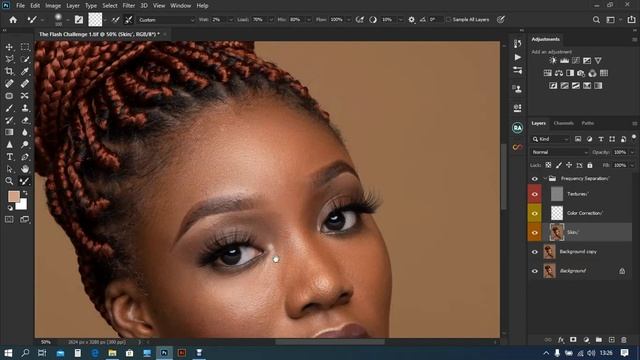Hide the Background copy layer
Viewport: 640px width, 360px height.
(x=535, y=252)
